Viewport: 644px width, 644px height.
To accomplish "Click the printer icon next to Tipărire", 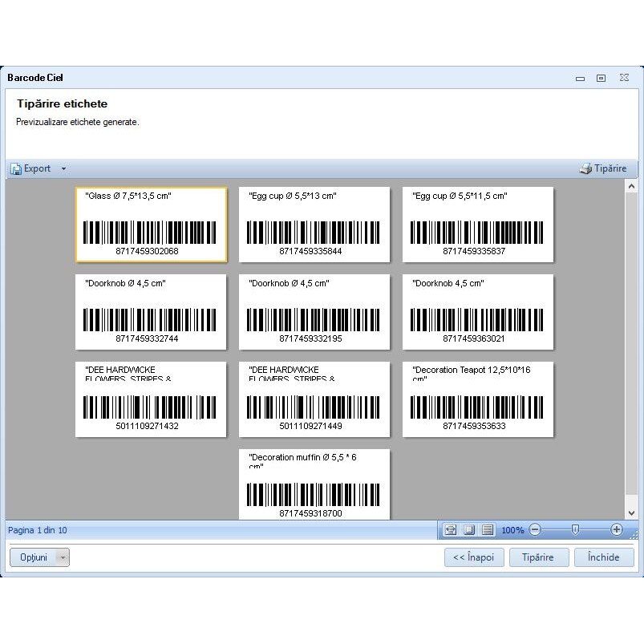I will click(x=586, y=168).
